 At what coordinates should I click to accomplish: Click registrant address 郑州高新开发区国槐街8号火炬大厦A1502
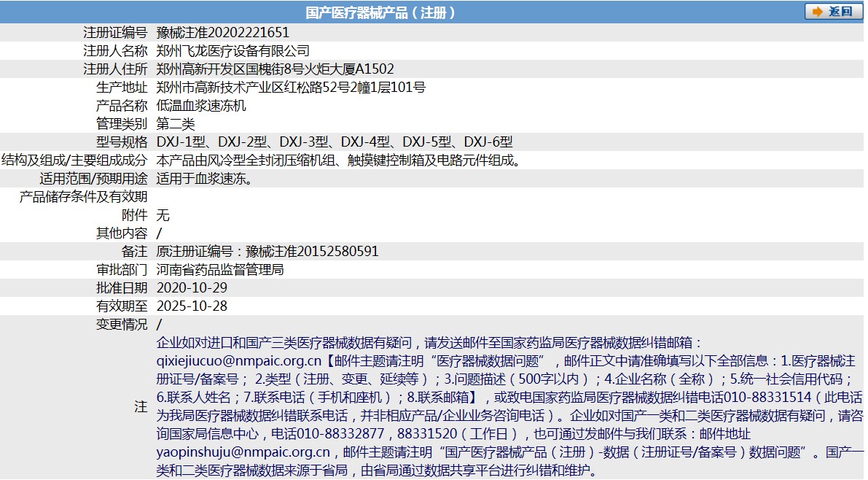(275, 69)
